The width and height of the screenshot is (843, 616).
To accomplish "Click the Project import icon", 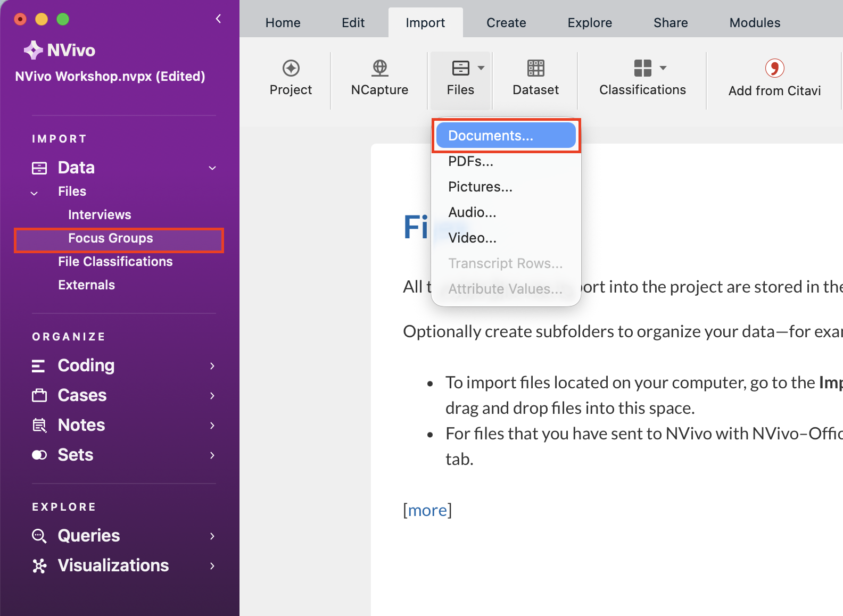I will coord(291,68).
